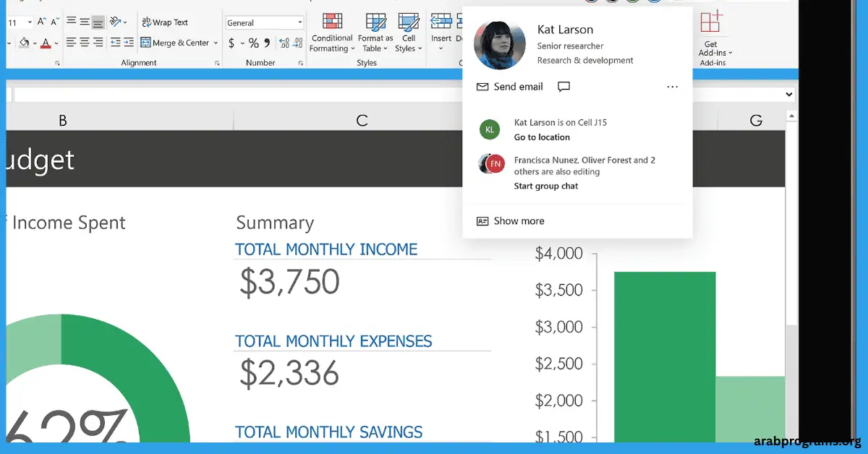Open Conditional Formatting menu
This screenshot has width=868, height=454.
(x=332, y=33)
